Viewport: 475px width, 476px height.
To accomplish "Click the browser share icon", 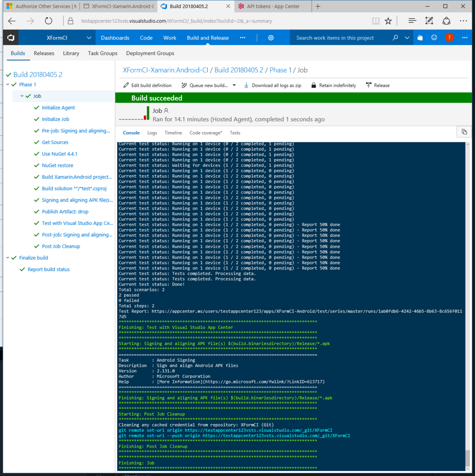I will pos(446,20).
